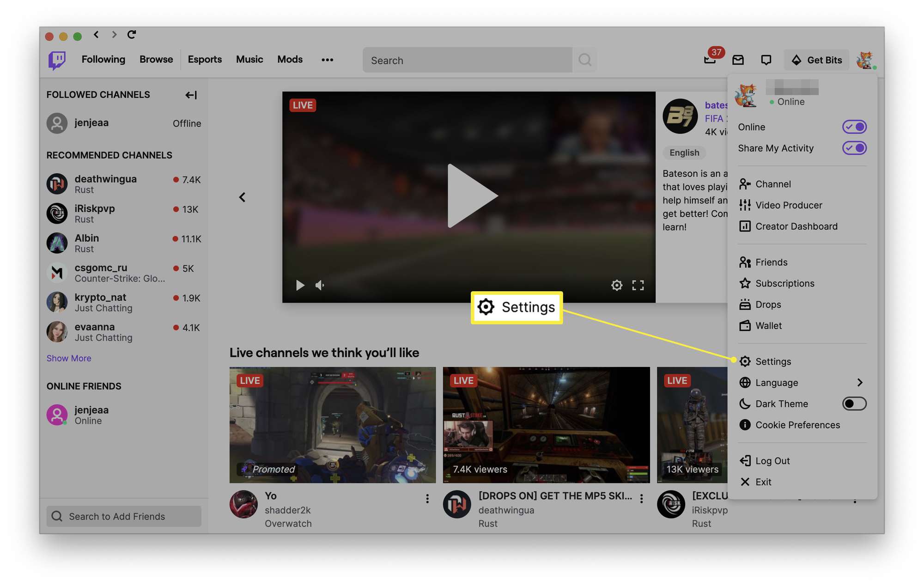Select the Esports menu item
This screenshot has width=924, height=586.
click(x=204, y=59)
